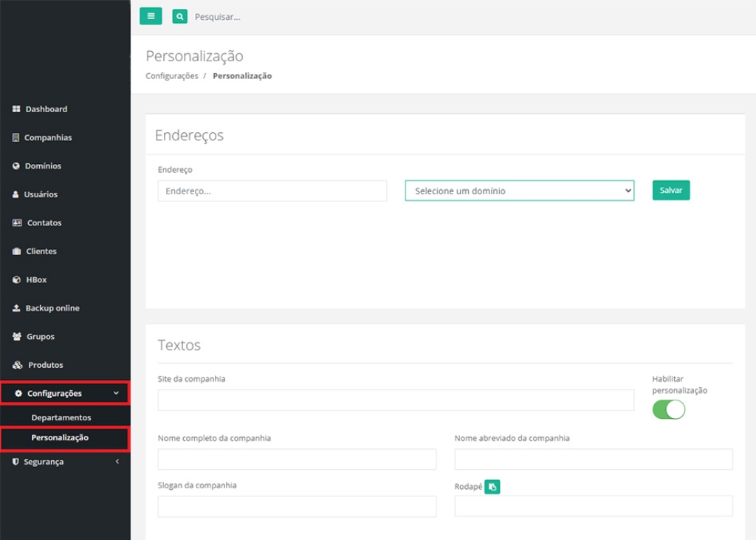
Task: Toggle the sidebar with the hamburger button
Action: pyautogui.click(x=151, y=16)
